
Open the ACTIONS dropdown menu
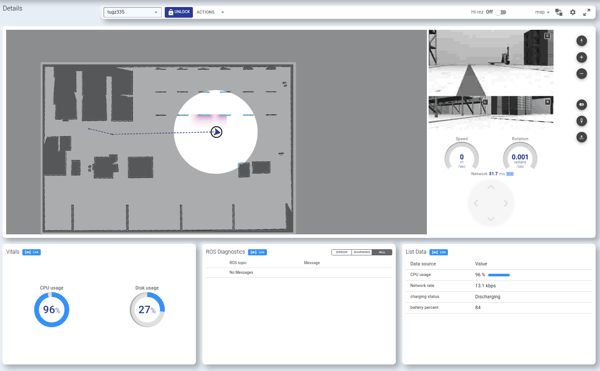[x=210, y=12]
